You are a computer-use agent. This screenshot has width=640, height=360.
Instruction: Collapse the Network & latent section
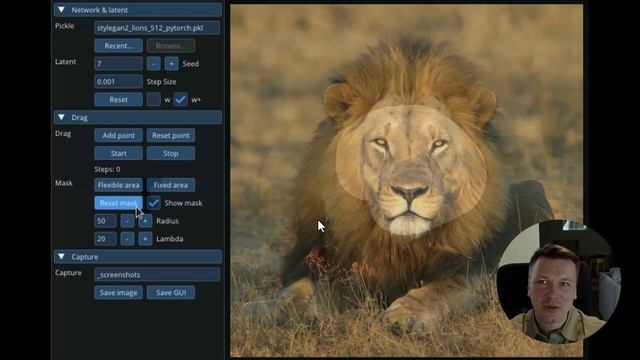pos(61,10)
